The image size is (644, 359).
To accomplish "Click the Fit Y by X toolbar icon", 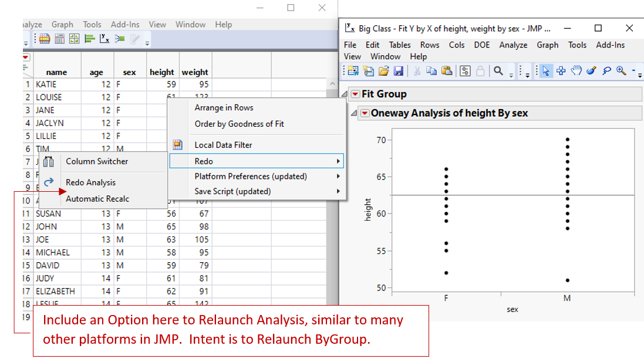I will click(x=104, y=39).
